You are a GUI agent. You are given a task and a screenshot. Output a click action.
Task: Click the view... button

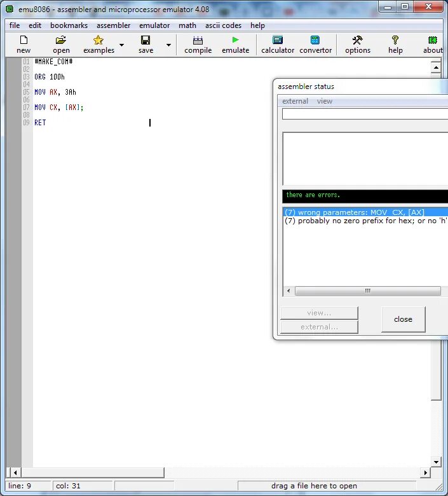coord(319,313)
